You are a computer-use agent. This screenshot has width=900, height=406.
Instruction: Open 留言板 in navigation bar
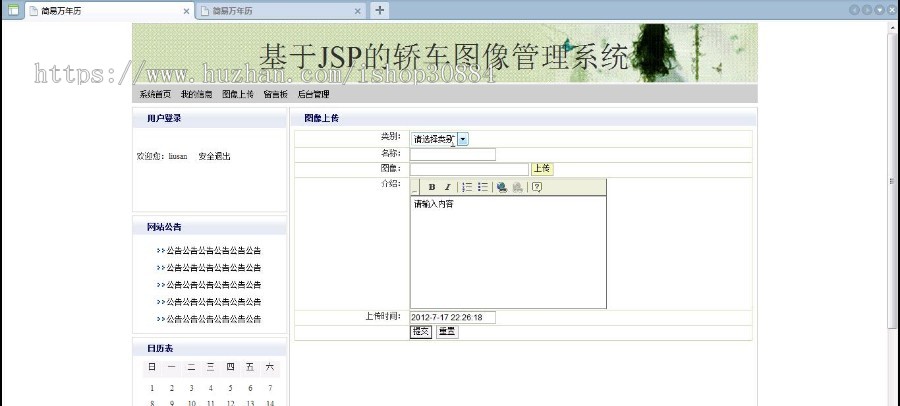(276, 94)
